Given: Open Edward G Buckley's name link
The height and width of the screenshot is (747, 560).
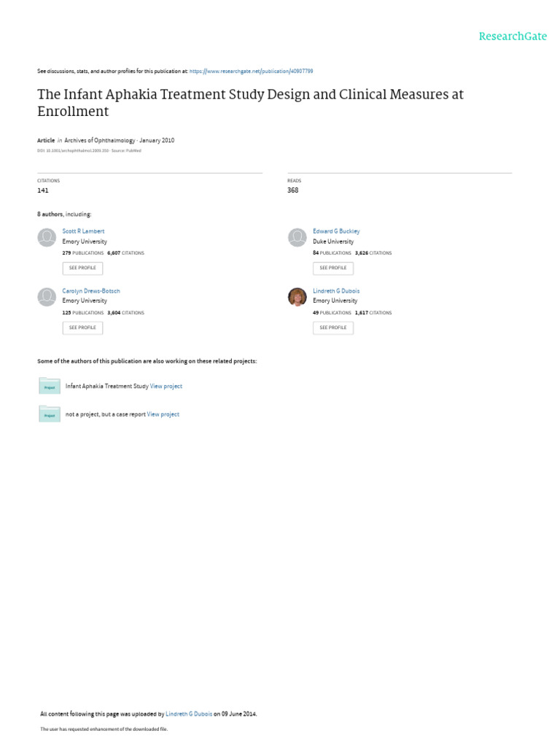Looking at the screenshot, I should 336,231.
